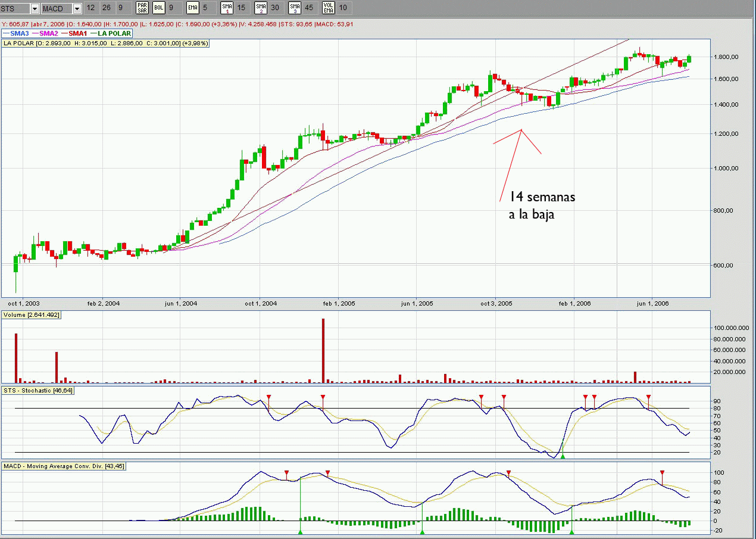
Task: Click the green buy marker on the Stochastic panel
Action: click(x=563, y=456)
